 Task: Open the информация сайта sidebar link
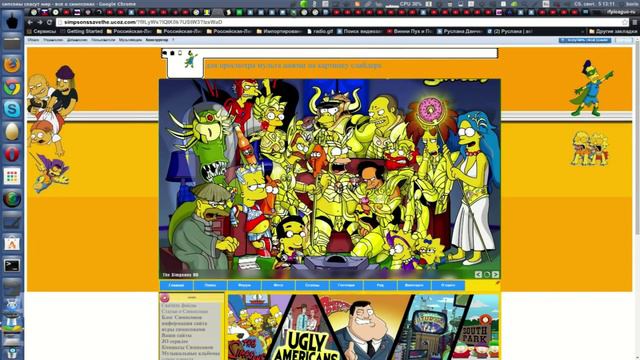(x=183, y=323)
